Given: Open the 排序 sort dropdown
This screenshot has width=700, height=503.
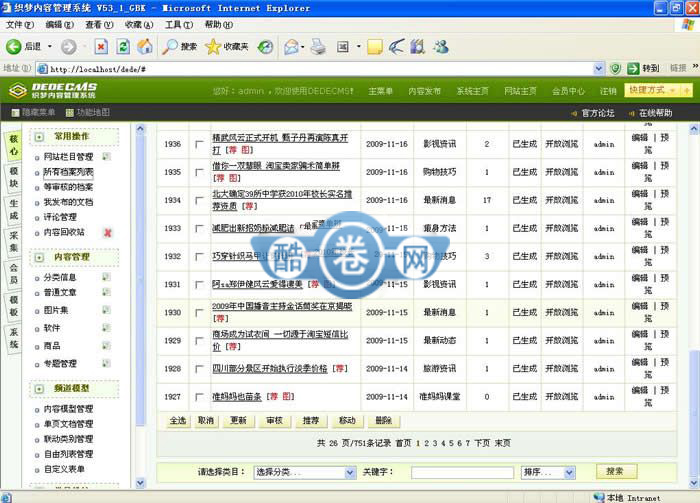Looking at the screenshot, I should coord(547,472).
